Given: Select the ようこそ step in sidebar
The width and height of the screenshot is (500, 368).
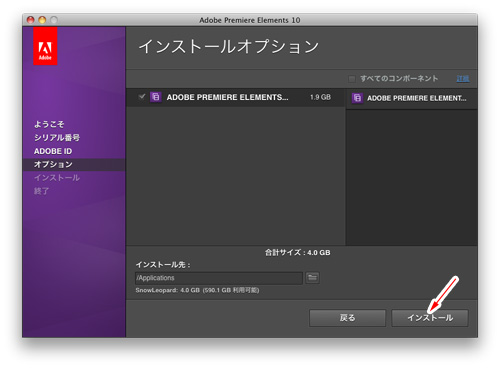Looking at the screenshot, I should [49, 124].
